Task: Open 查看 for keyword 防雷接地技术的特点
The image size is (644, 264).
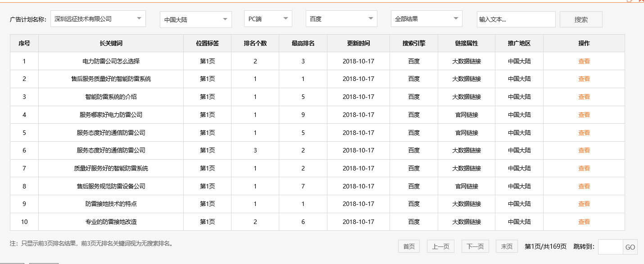Action: [x=584, y=204]
